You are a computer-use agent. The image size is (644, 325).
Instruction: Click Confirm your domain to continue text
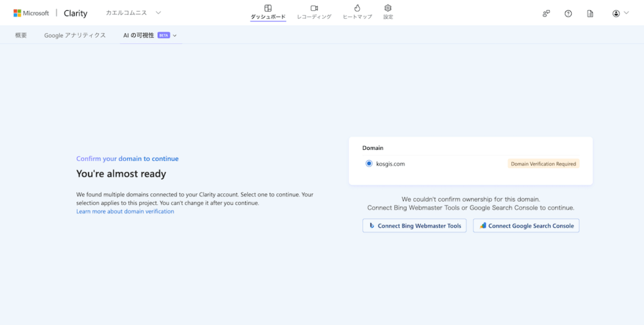coord(127,158)
